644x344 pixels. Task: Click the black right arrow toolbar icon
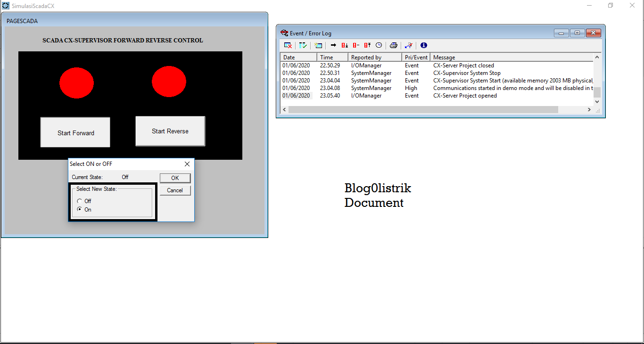click(333, 45)
